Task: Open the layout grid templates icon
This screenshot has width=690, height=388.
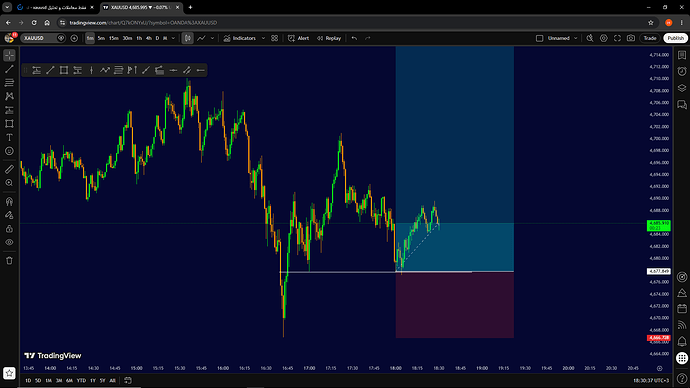Action: [x=275, y=38]
